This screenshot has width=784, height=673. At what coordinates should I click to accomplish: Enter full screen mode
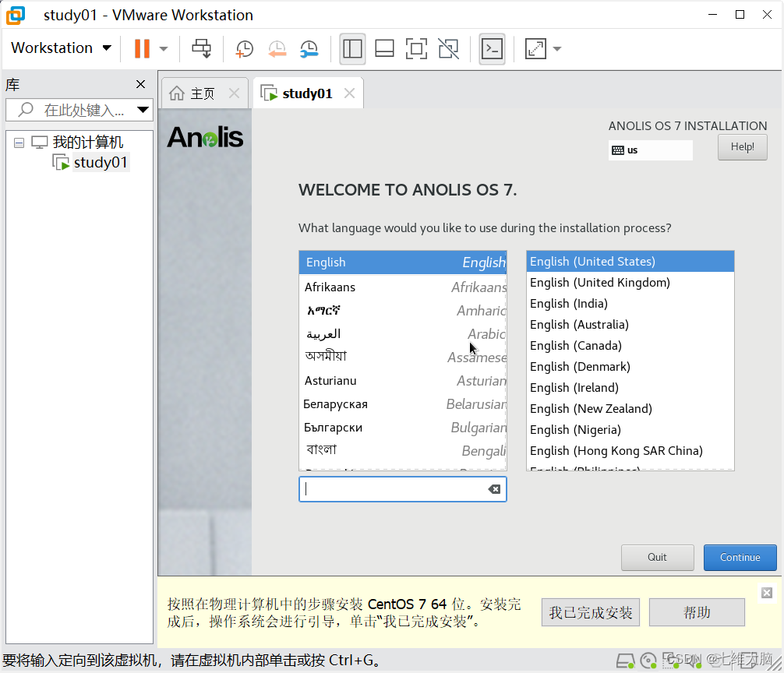416,49
